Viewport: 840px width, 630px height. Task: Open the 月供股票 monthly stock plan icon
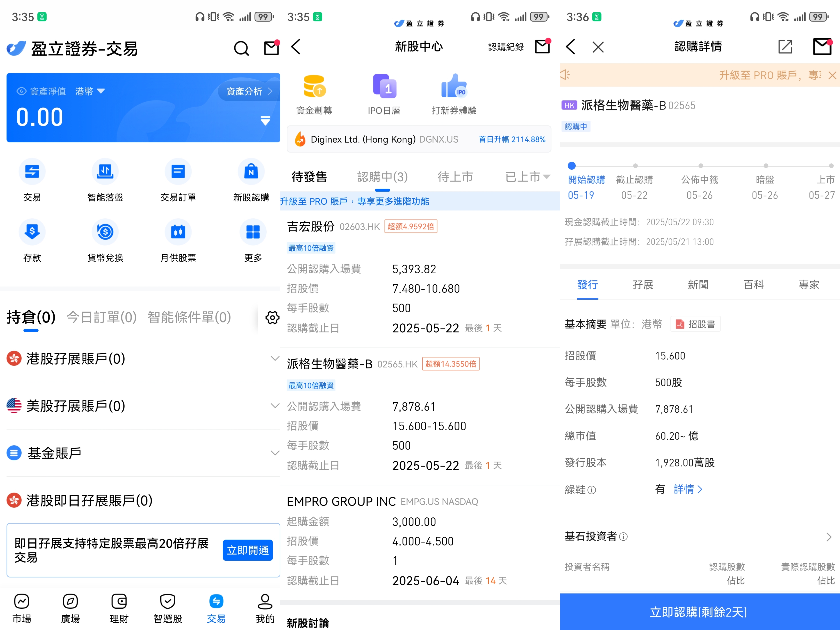(x=178, y=232)
